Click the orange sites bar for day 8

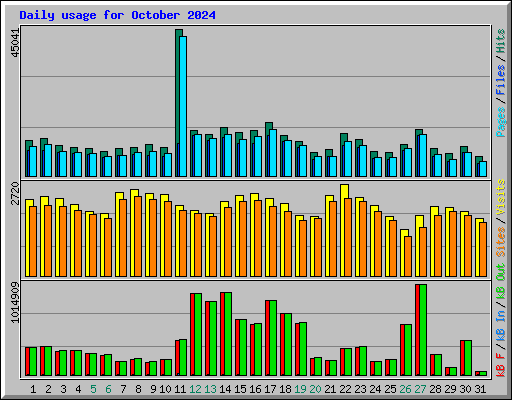138,236
